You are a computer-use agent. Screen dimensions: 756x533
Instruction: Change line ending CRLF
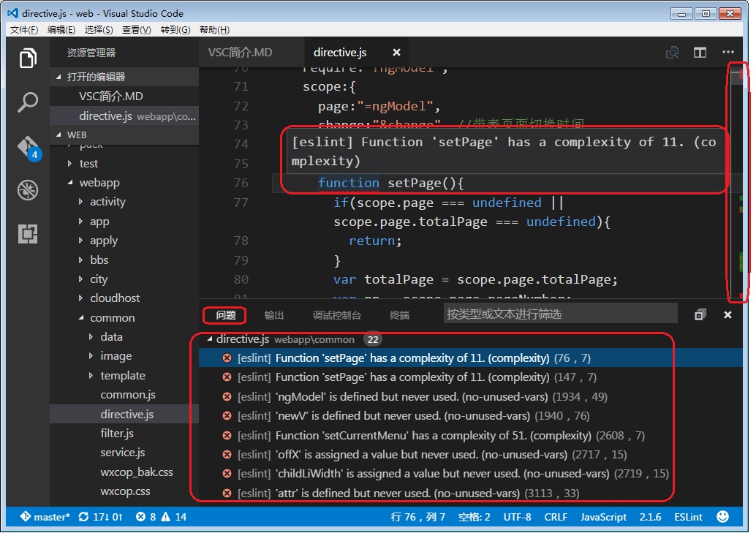point(556,517)
